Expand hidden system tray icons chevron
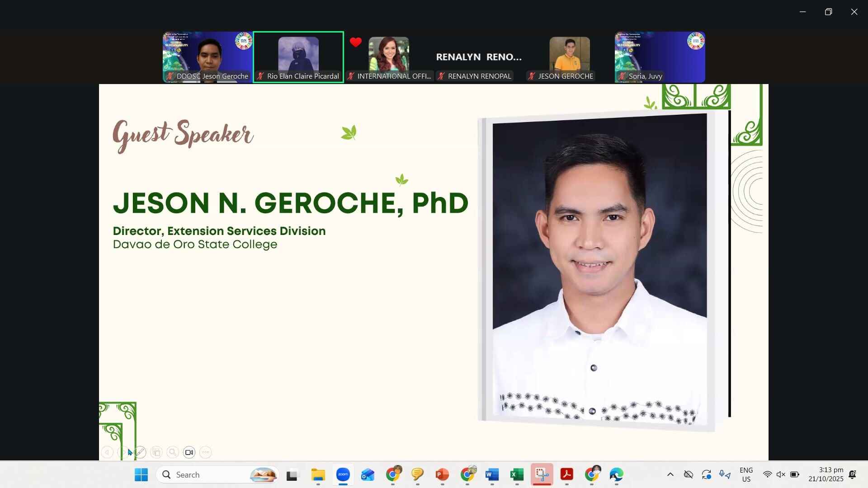This screenshot has width=868, height=488. point(670,474)
